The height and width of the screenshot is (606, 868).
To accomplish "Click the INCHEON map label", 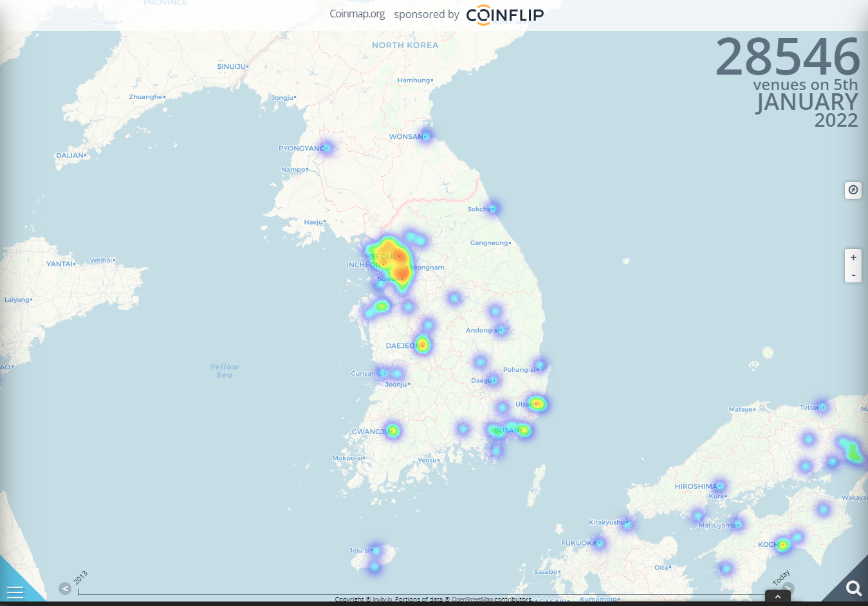I will click(364, 264).
